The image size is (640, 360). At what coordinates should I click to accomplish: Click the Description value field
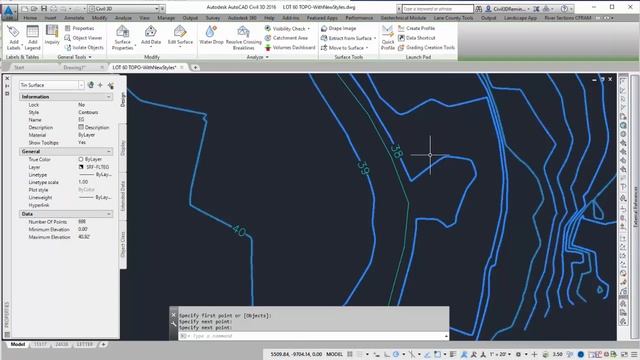tap(95, 127)
